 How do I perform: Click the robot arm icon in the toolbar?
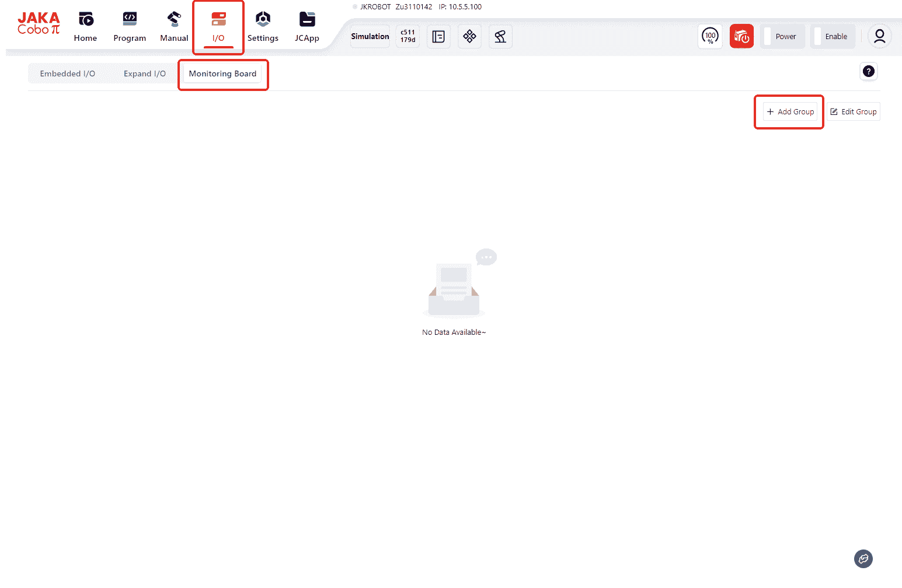[x=500, y=37]
